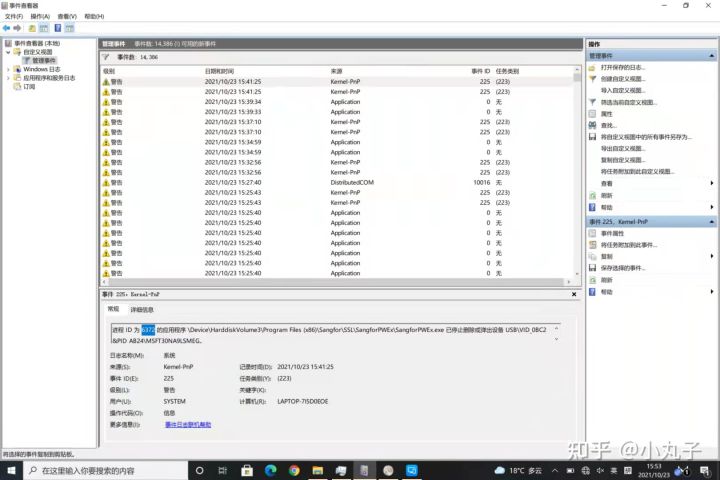The height and width of the screenshot is (480, 720).
Task: Click 导入自定义视图 action
Action: point(623,90)
